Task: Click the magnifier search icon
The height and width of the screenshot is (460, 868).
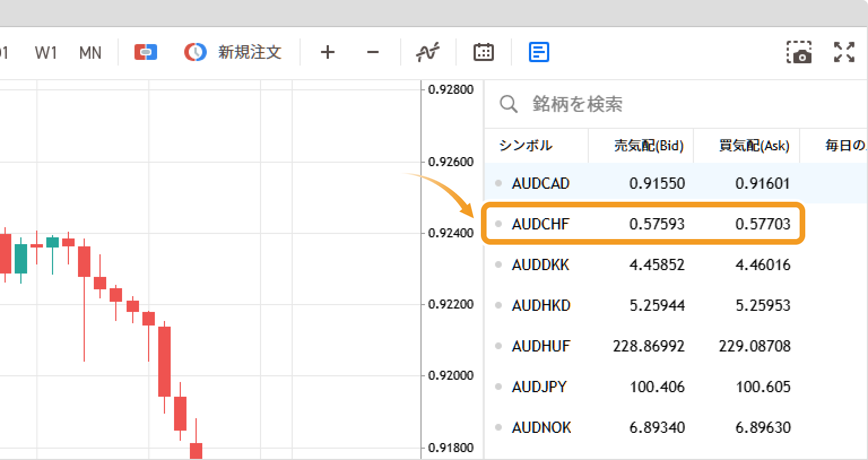Action: pyautogui.click(x=509, y=104)
